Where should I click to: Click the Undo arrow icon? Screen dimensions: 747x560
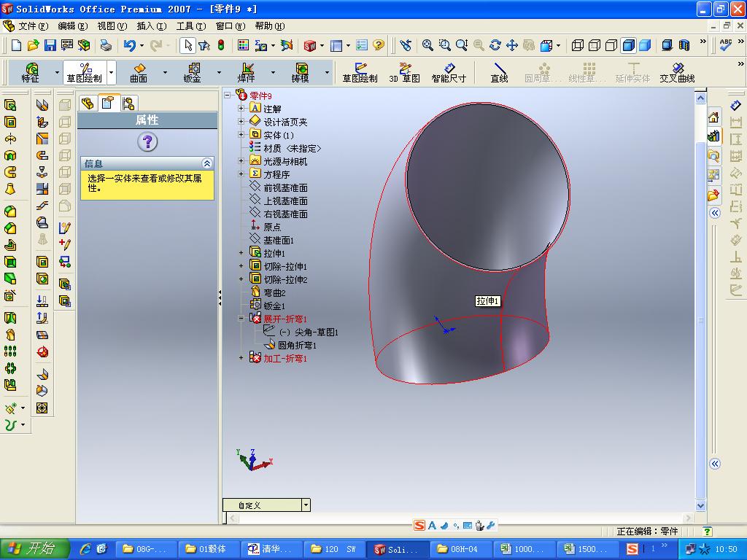129,45
